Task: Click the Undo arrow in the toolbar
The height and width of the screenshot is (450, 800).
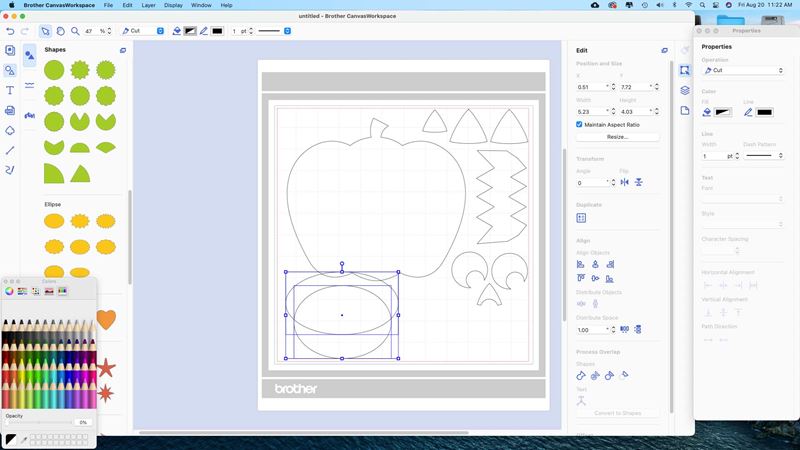Action: (10, 31)
